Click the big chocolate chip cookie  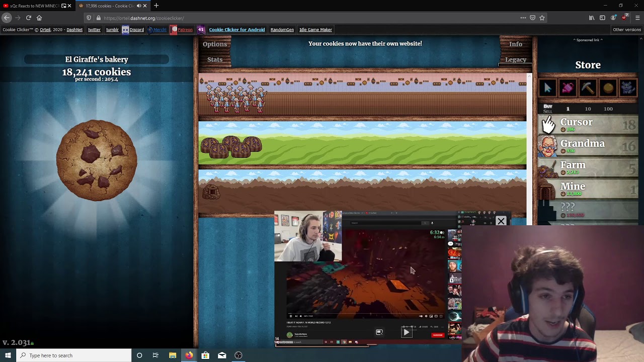pyautogui.click(x=97, y=160)
